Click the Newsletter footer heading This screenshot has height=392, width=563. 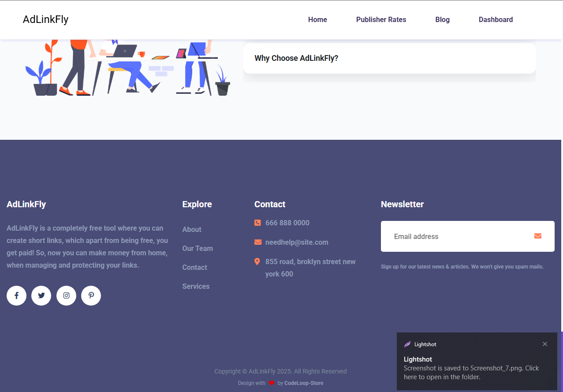coord(403,204)
